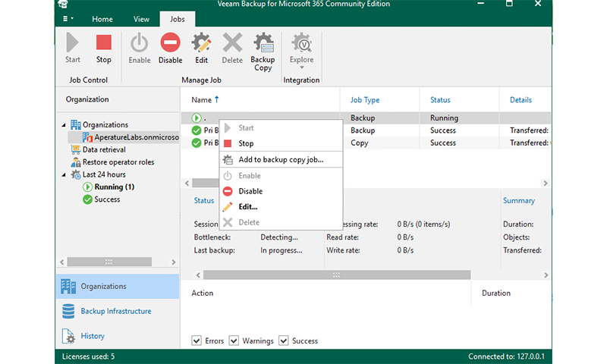
Task: Click the success icon of the Backup row
Action: (x=197, y=130)
